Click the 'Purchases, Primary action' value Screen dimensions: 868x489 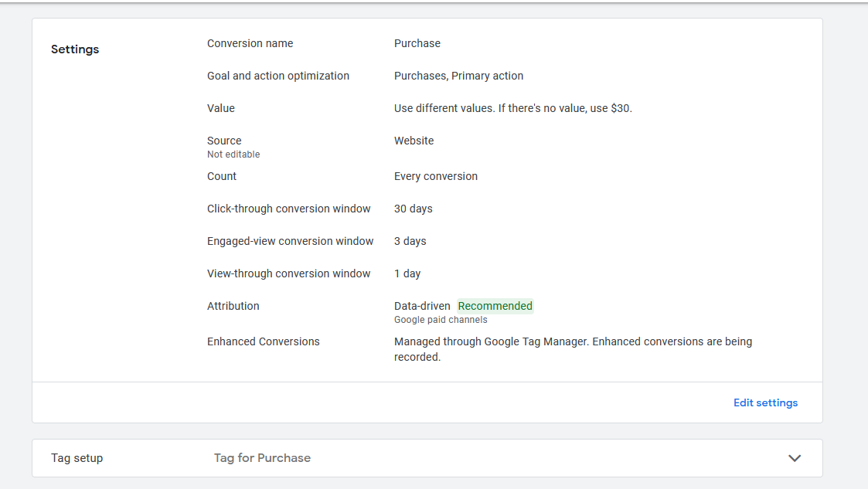(458, 76)
